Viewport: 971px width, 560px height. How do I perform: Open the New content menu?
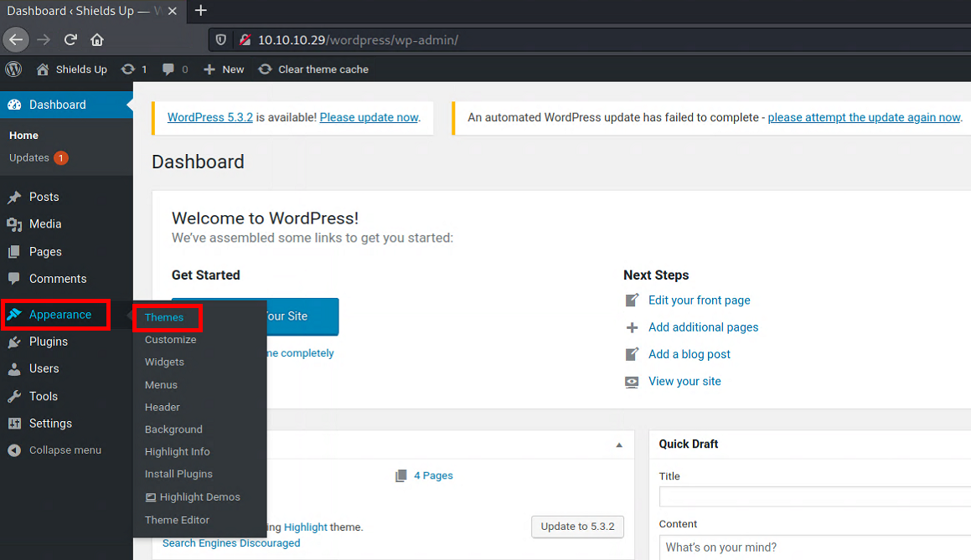(x=224, y=69)
